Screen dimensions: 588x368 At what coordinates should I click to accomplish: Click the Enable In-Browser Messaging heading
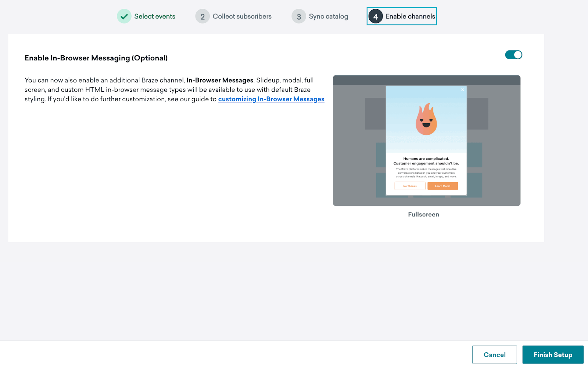pyautogui.click(x=96, y=58)
